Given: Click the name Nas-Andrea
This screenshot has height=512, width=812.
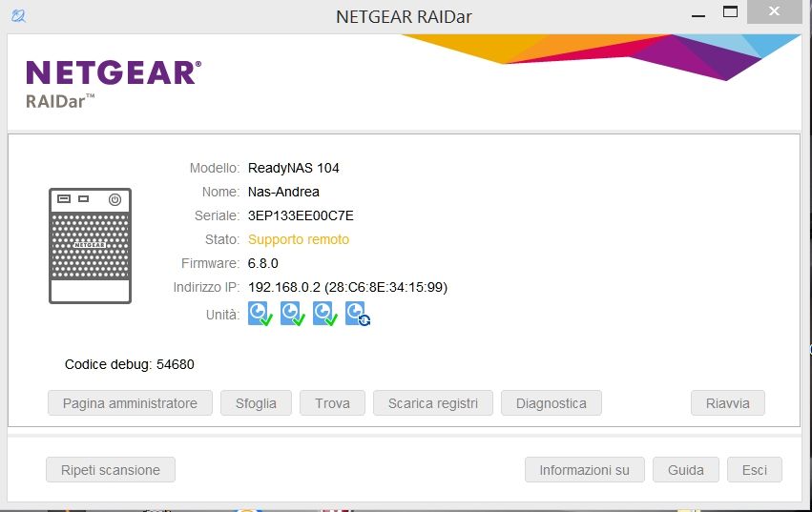Looking at the screenshot, I should (x=283, y=192).
